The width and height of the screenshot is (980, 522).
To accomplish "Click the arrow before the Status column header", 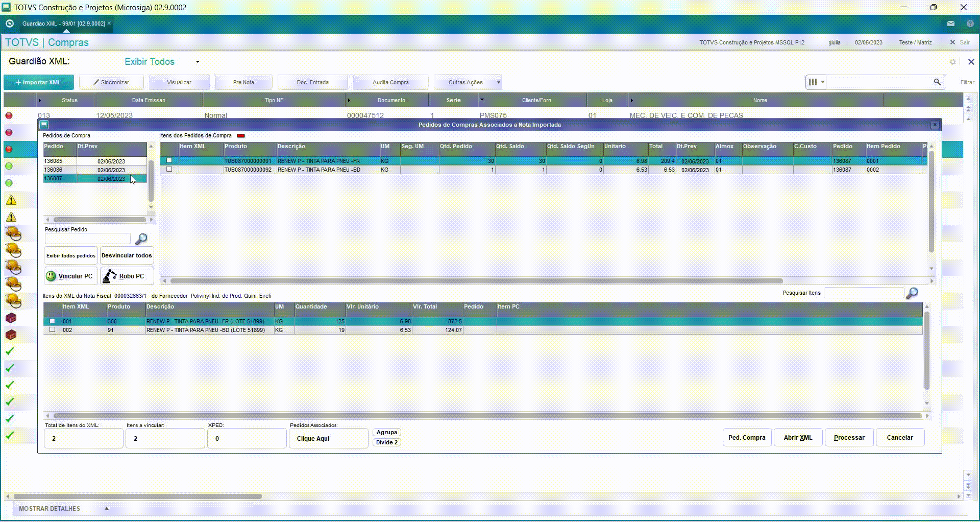I will (x=39, y=100).
